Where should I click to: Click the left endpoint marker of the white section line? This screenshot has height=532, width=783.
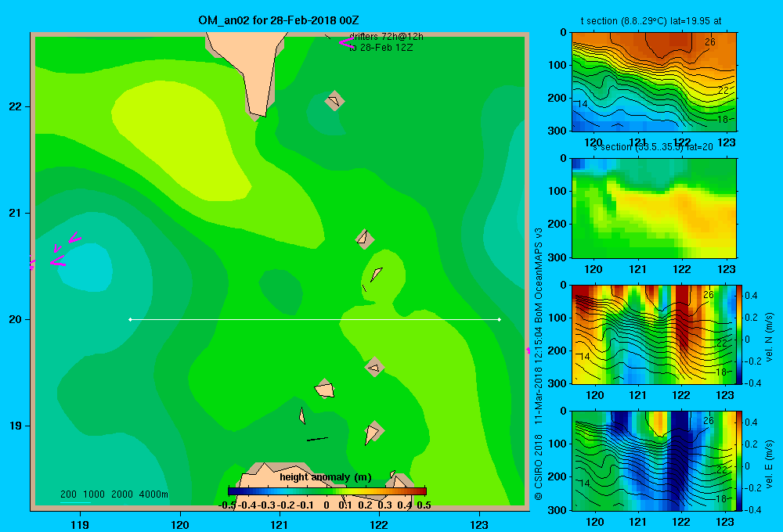point(130,319)
